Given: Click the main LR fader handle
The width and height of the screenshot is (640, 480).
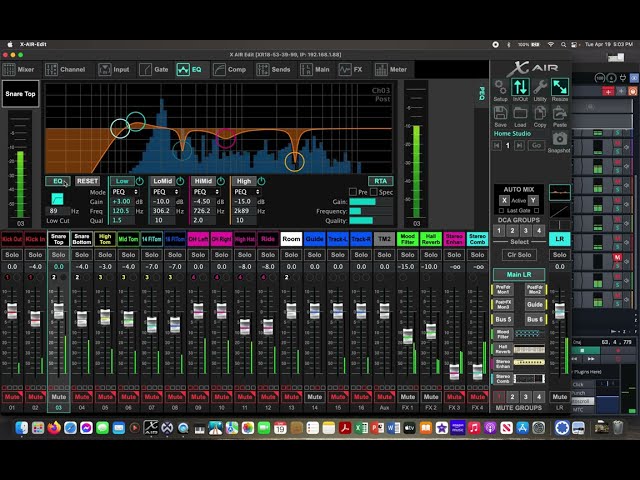Looking at the screenshot, I should [x=560, y=311].
